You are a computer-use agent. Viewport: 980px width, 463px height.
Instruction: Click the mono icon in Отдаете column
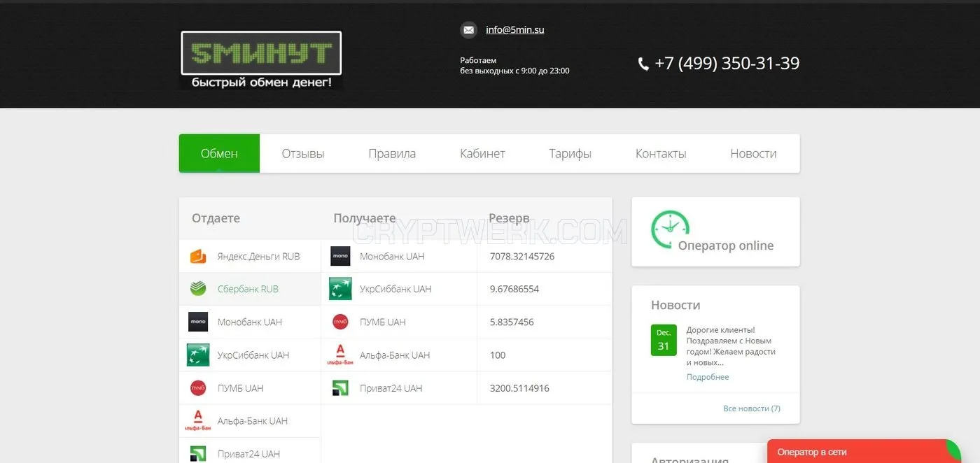tap(198, 322)
